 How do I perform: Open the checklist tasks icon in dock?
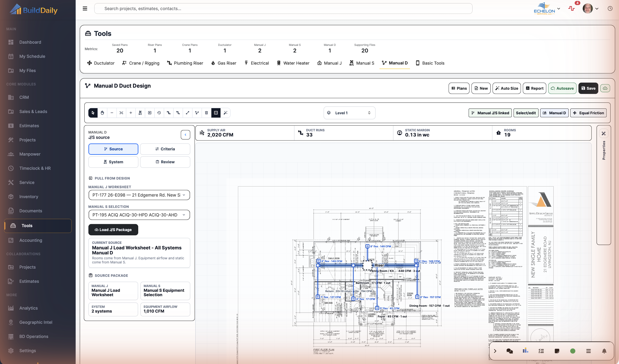(x=541, y=351)
